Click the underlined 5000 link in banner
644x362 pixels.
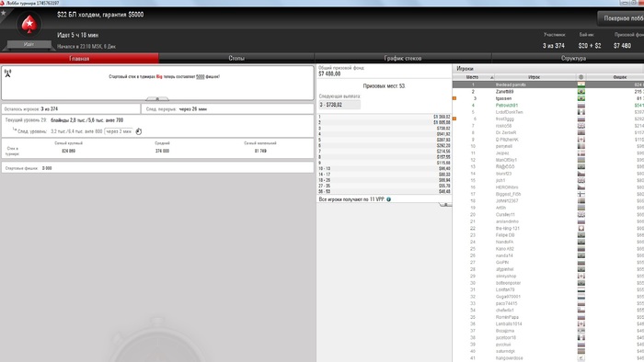click(200, 76)
